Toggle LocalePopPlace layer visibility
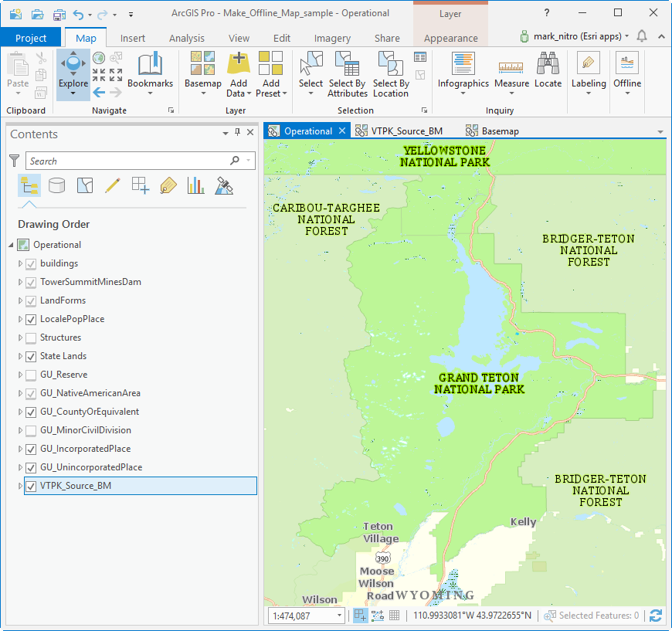The width and height of the screenshot is (672, 631). (31, 319)
